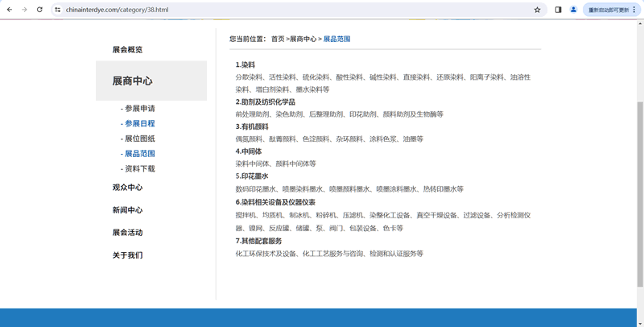Open the 参展日程 submenu link
Screen dimensions: 644x327
pos(139,124)
